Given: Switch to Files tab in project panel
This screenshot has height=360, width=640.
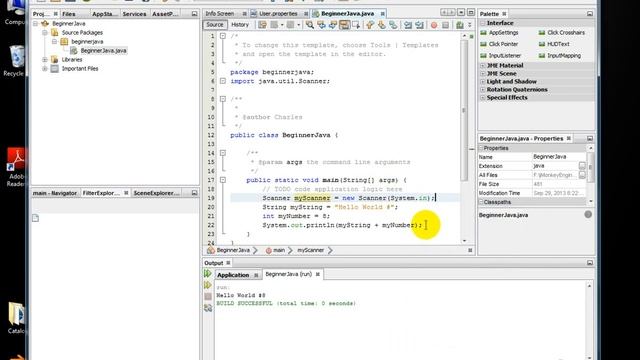Looking at the screenshot, I should point(69,14).
